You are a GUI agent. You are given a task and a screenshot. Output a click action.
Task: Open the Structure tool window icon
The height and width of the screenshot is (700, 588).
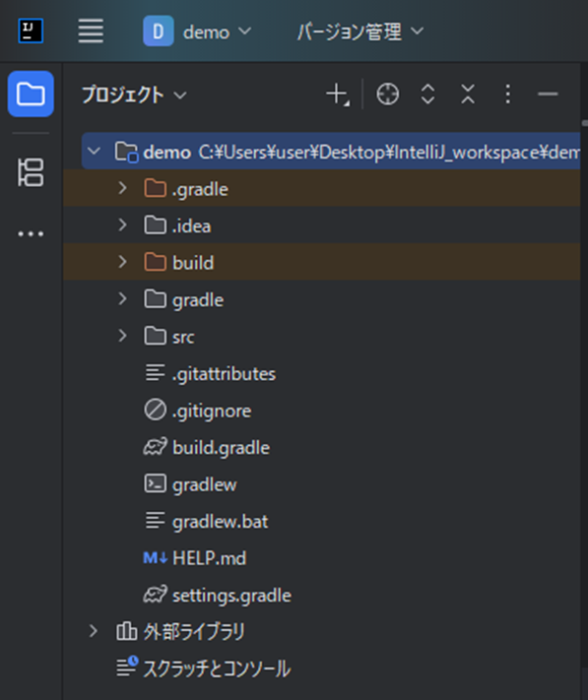coord(31,172)
